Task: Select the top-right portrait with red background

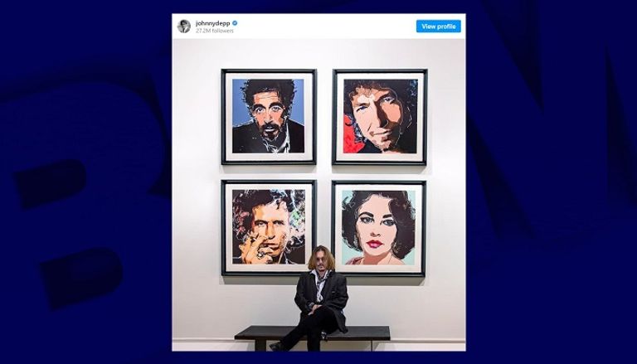Action: (x=380, y=117)
